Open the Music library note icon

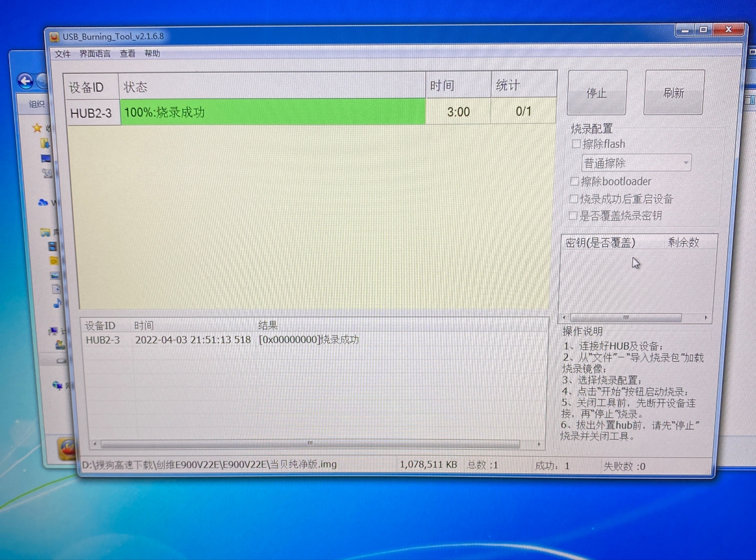click(x=57, y=303)
